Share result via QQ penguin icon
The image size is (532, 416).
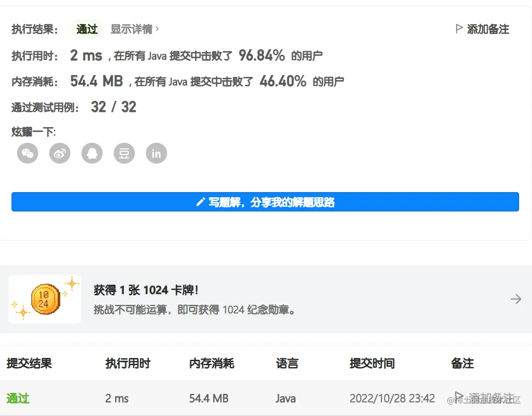[x=92, y=153]
